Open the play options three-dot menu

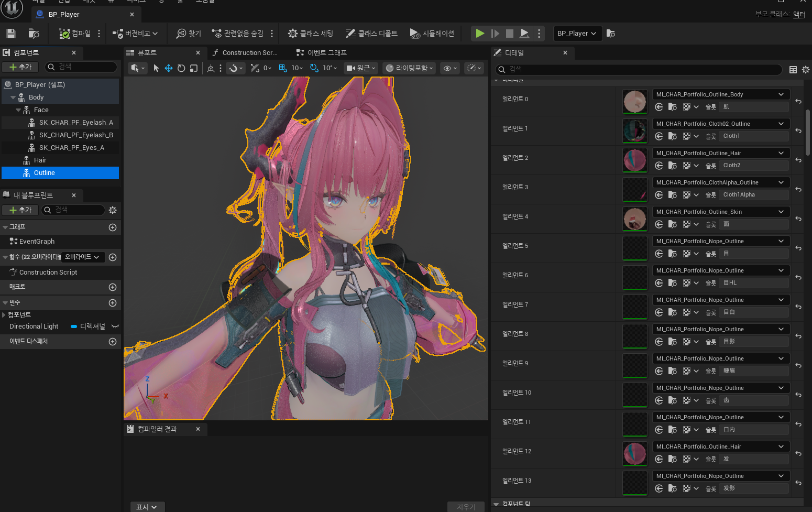539,34
